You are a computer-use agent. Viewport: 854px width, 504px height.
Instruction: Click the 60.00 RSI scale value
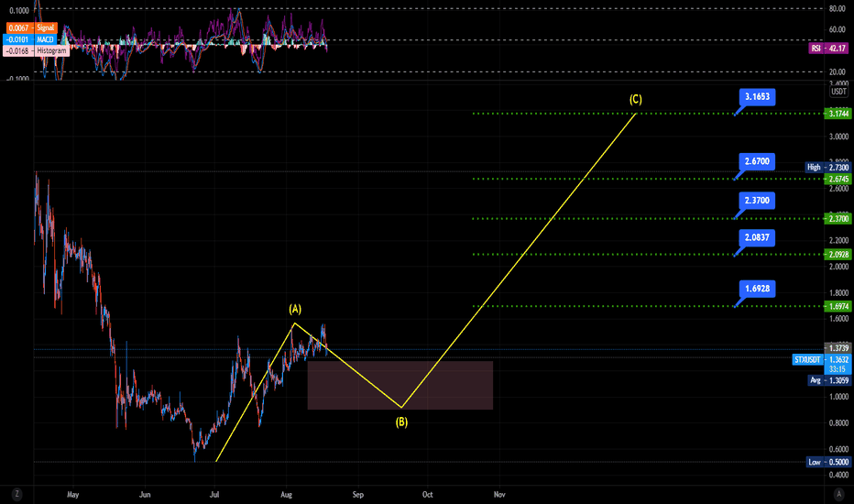coord(838,29)
